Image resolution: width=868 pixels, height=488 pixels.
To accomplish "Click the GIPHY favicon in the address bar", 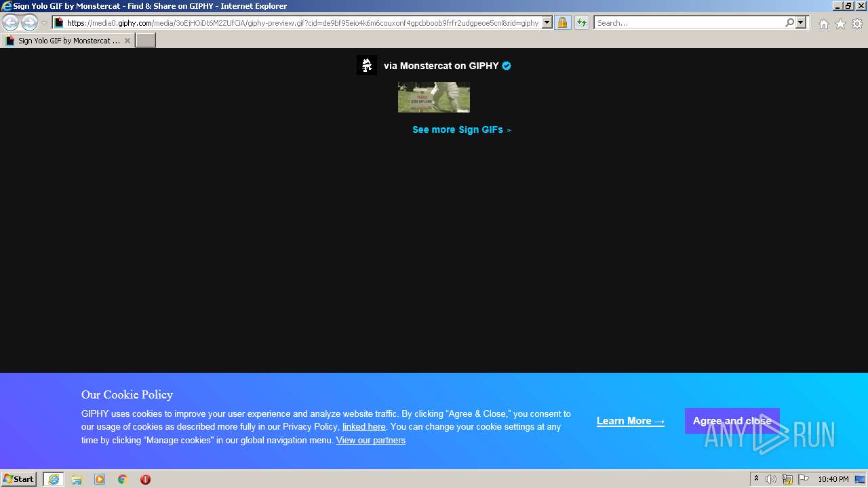I will (x=59, y=22).
